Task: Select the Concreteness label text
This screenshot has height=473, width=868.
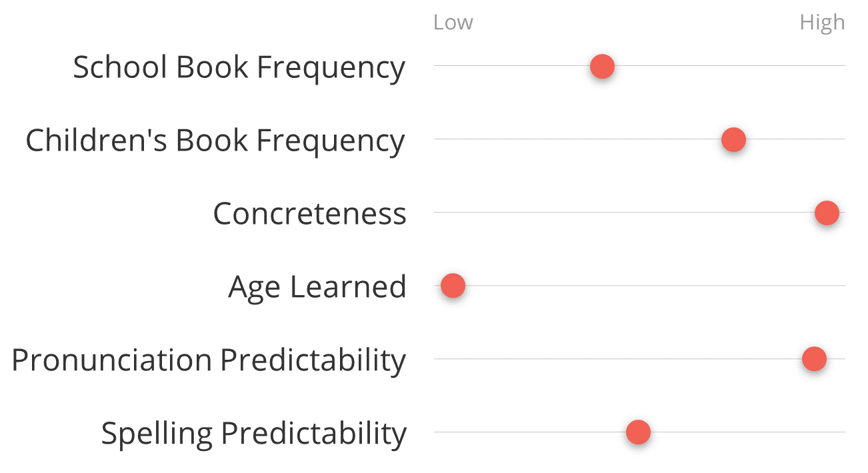Action: (x=310, y=214)
